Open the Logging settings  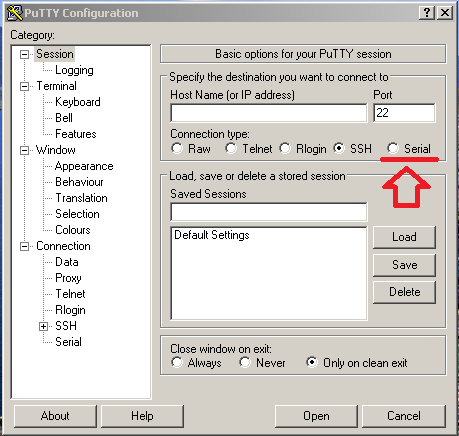pyautogui.click(x=74, y=70)
